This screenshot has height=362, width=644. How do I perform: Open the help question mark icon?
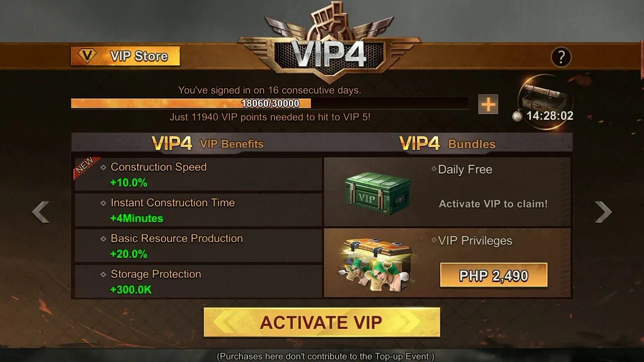click(x=561, y=57)
